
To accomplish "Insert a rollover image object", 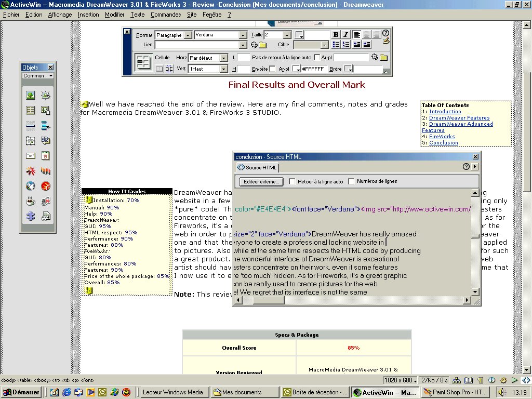I will tap(46, 96).
